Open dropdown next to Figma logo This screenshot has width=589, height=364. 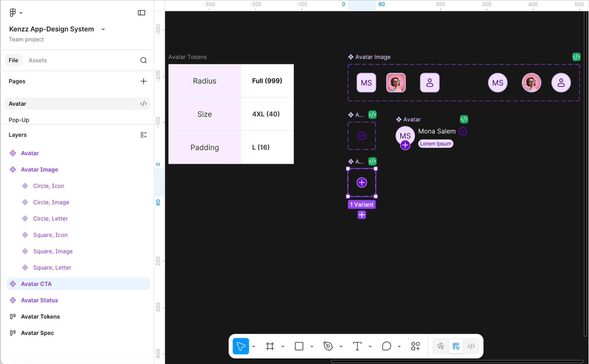coord(21,13)
